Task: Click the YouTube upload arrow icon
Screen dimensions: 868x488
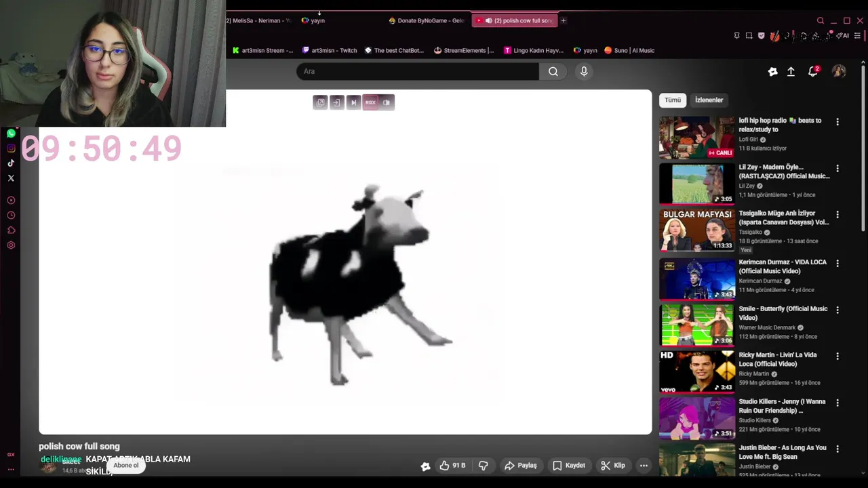Action: point(791,71)
